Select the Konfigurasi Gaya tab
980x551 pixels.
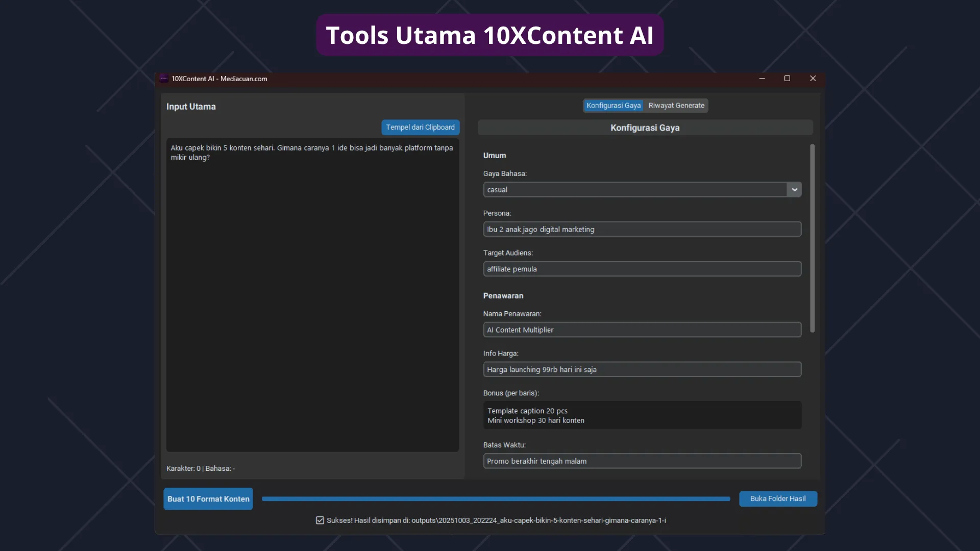[x=614, y=106]
